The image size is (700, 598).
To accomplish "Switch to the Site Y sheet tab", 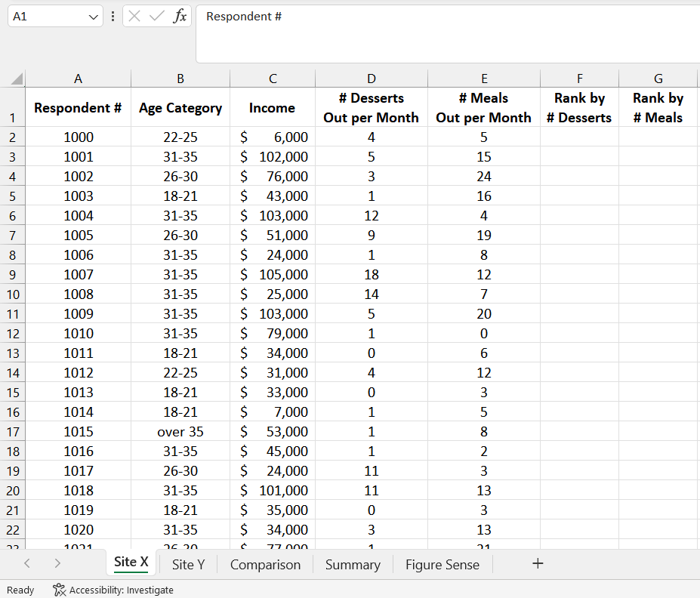I will [x=187, y=563].
